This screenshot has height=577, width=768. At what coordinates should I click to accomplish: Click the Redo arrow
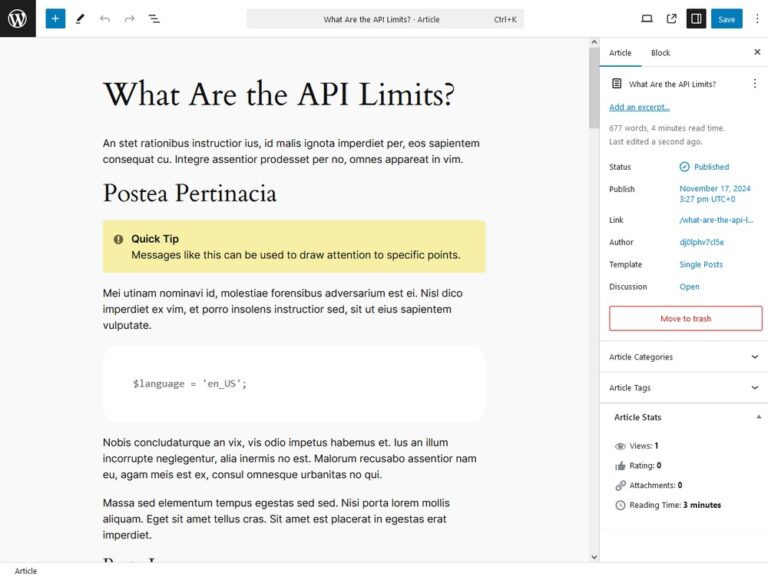129,19
